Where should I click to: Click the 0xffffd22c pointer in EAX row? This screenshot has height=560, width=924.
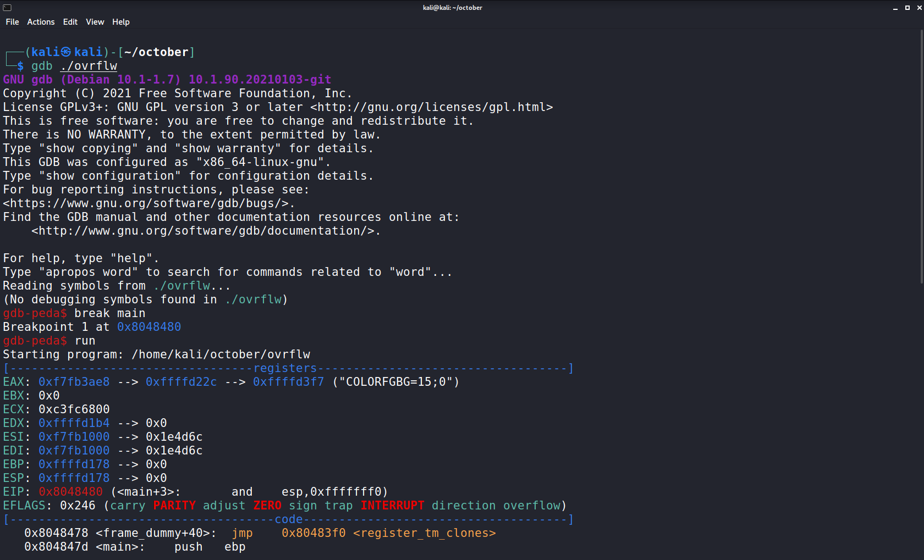[182, 382]
